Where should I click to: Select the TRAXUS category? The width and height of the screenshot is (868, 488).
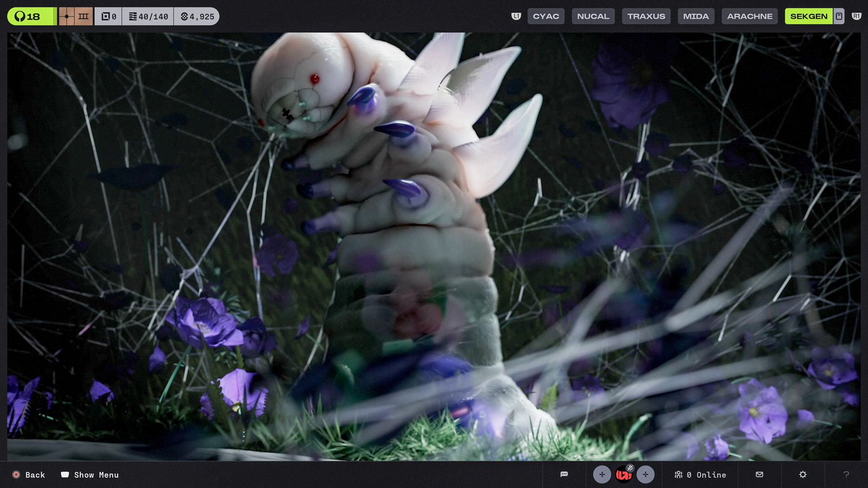coord(646,16)
